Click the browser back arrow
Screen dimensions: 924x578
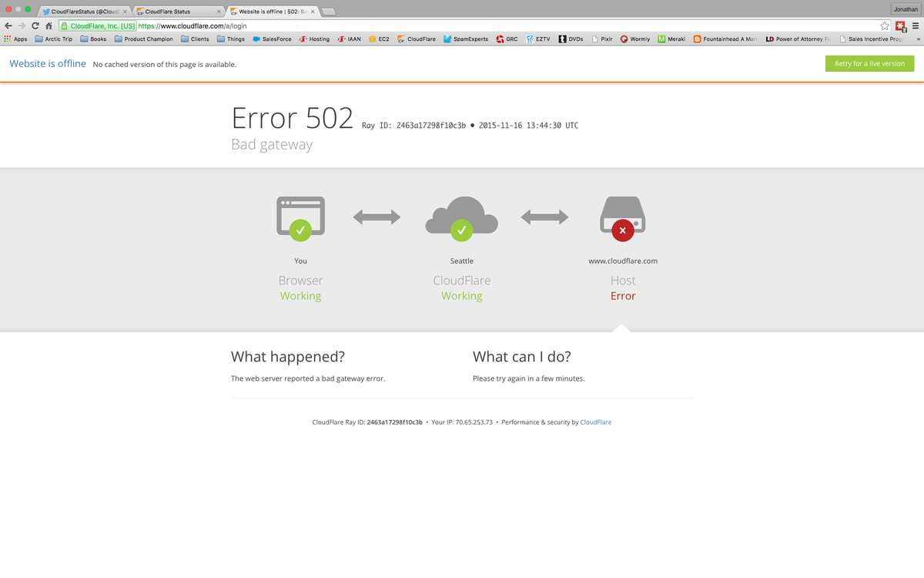tap(8, 25)
